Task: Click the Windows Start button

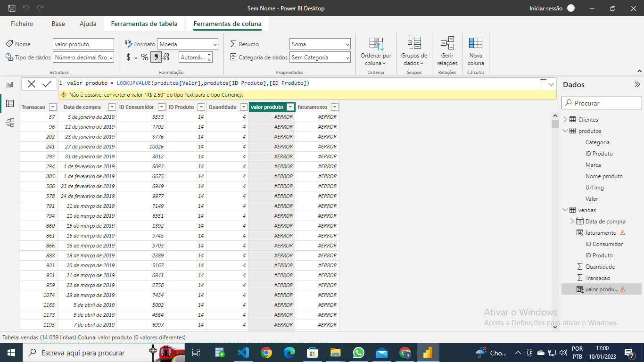Action: coord(11,353)
